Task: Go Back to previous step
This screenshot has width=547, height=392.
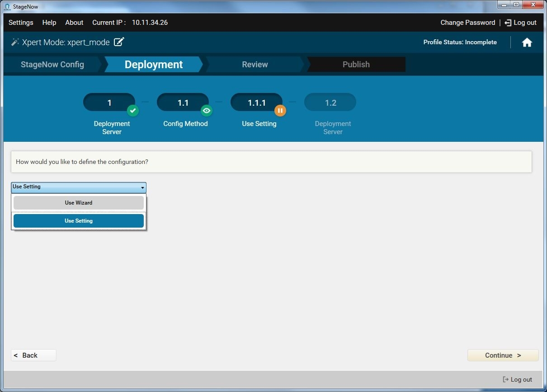Action: (33, 355)
